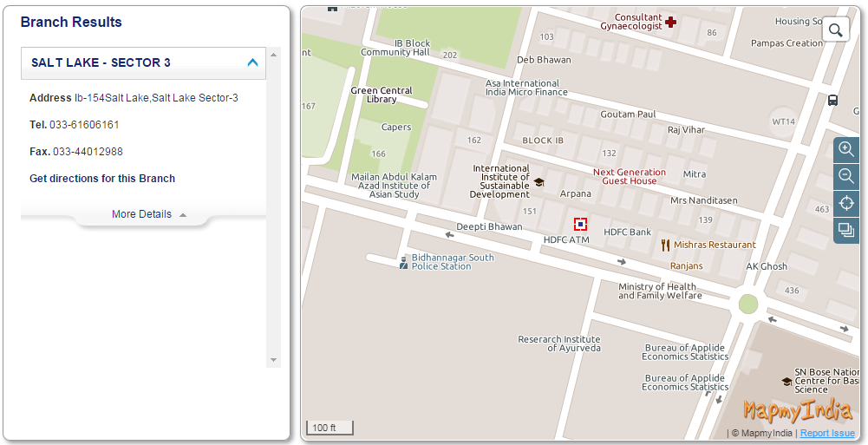Click the Bidhannagar South Police Station icon
Viewport: 868px width, 445px height.
404,262
